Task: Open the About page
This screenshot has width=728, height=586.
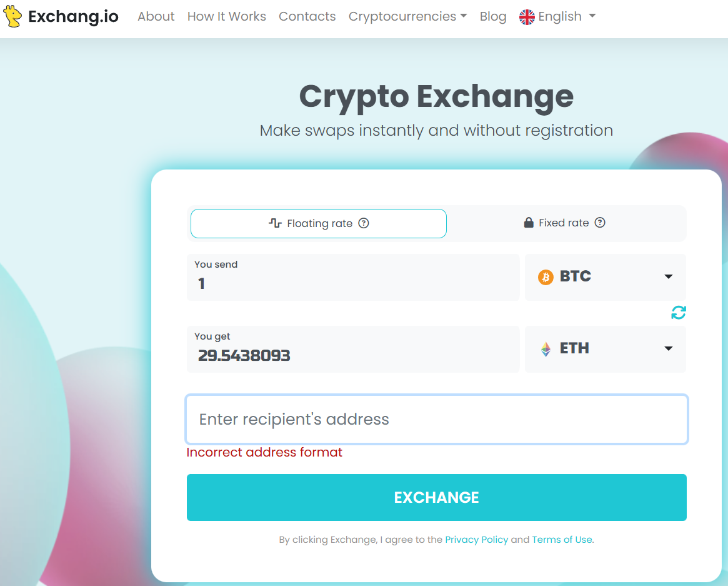Action: [x=156, y=17]
